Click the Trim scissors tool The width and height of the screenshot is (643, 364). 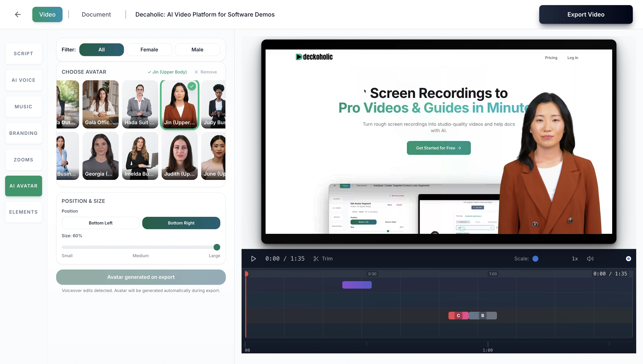(323, 258)
